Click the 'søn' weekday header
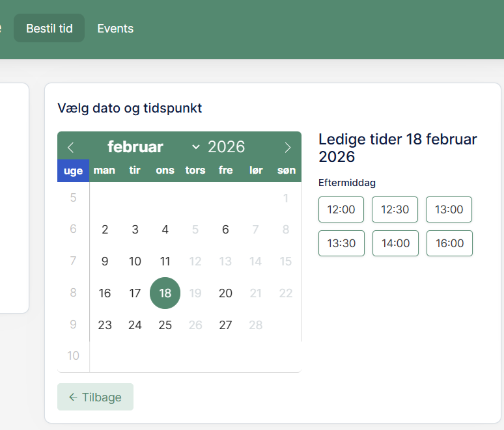The height and width of the screenshot is (430, 504). pyautogui.click(x=287, y=170)
